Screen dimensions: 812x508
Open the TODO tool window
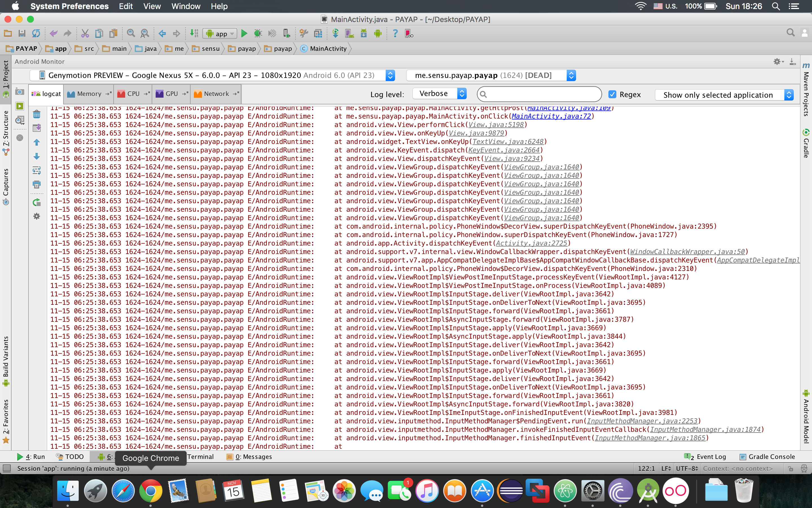70,457
